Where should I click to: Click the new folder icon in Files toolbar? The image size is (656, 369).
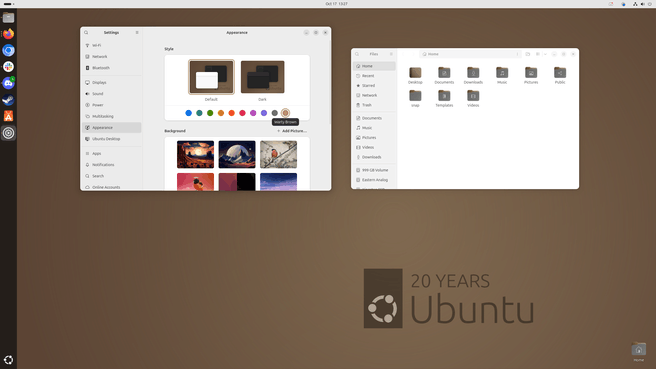coord(528,54)
